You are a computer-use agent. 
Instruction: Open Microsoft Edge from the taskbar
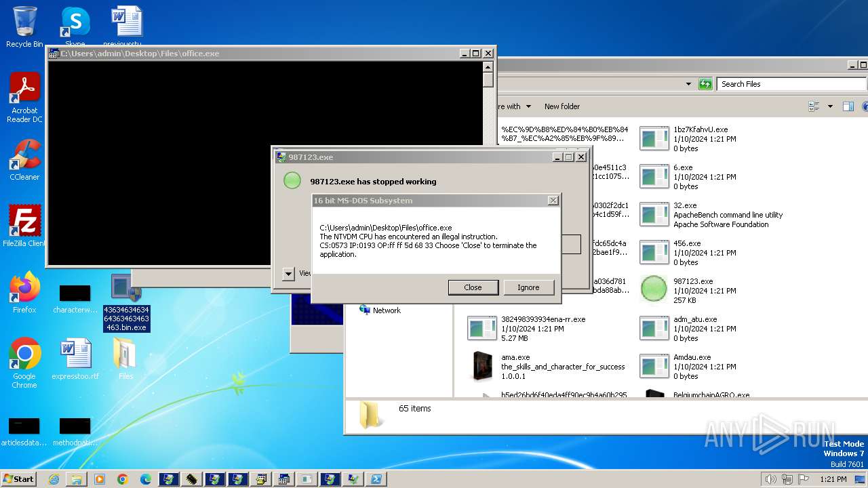[146, 479]
